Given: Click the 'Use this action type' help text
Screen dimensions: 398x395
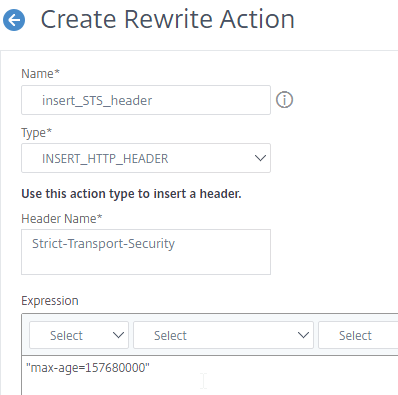Looking at the screenshot, I should coord(131,193).
